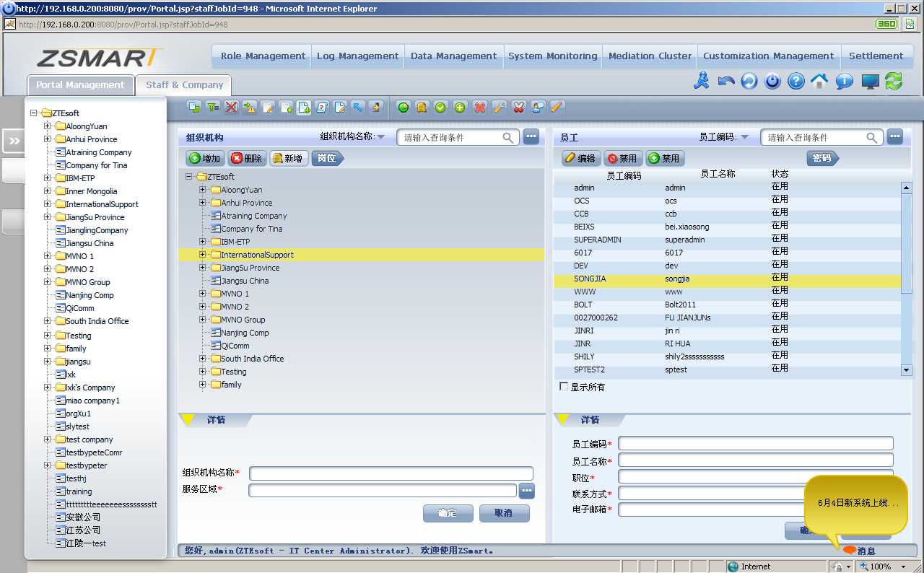Toggle the 显示所有 checkbox

[x=564, y=387]
